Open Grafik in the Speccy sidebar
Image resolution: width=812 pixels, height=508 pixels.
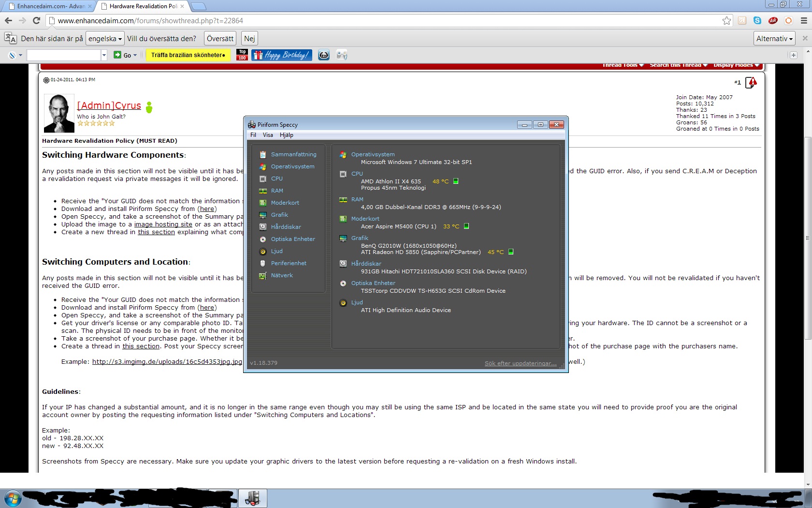pos(279,215)
